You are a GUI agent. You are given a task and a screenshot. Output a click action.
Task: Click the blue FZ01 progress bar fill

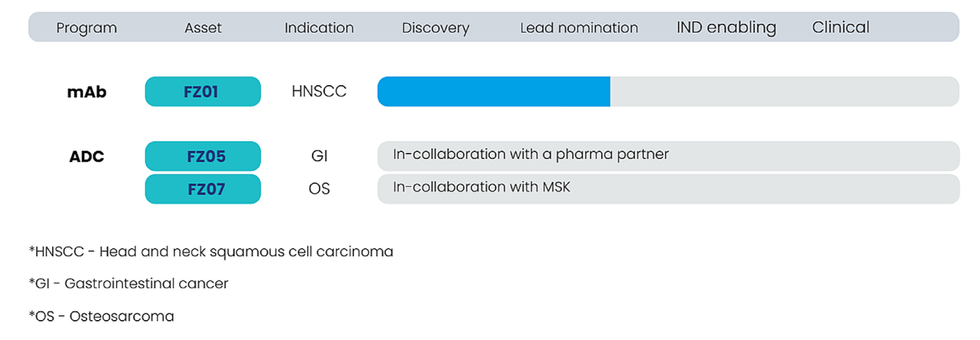494,91
